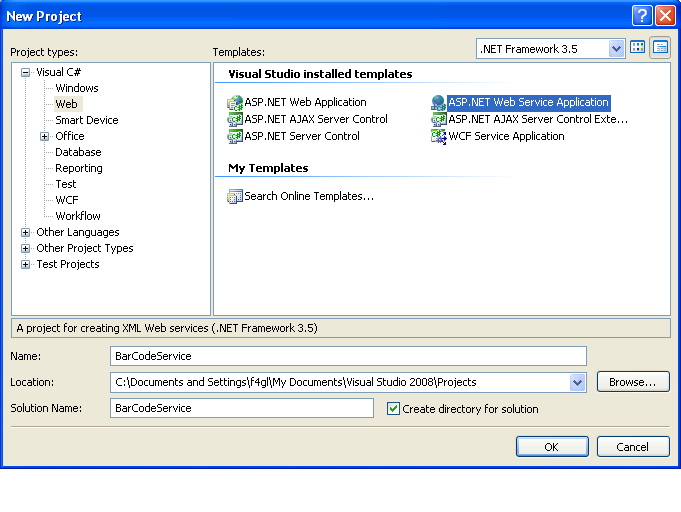Open the Location path dropdown arrow
This screenshot has height=512, width=681.
[x=577, y=383]
